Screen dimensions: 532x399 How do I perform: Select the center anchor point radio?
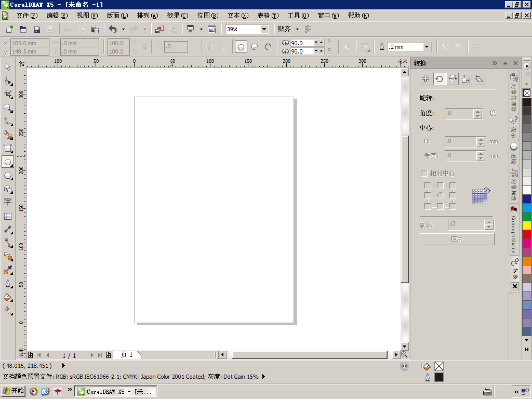tap(440, 195)
